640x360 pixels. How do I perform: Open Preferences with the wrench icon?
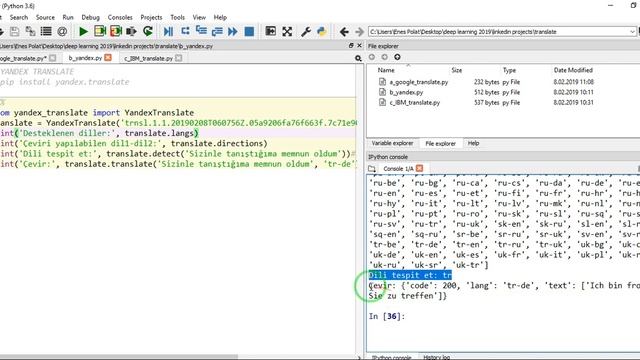(x=306, y=31)
